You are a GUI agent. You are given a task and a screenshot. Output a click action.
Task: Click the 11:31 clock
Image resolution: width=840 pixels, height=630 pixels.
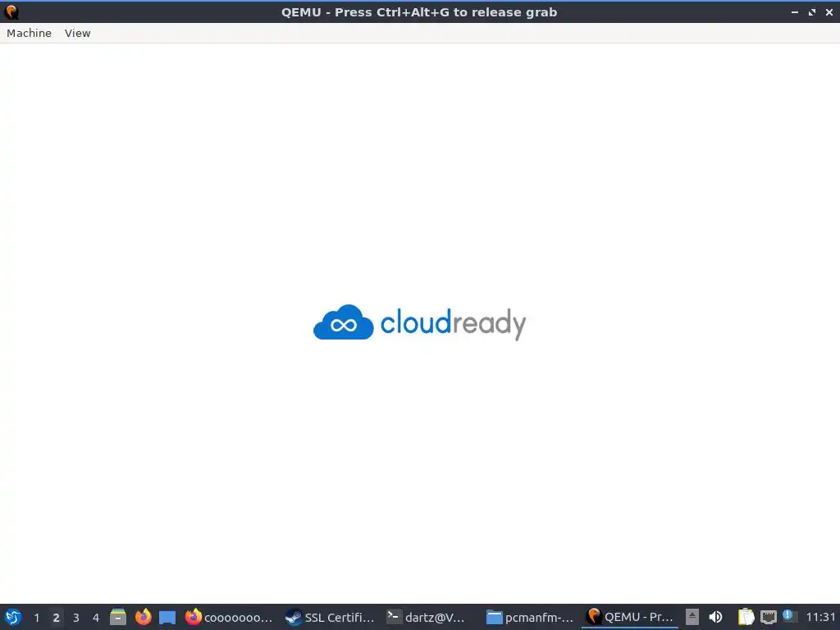[x=820, y=617]
